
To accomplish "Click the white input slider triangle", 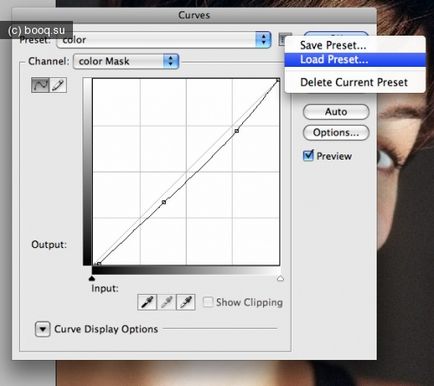I will click(280, 278).
